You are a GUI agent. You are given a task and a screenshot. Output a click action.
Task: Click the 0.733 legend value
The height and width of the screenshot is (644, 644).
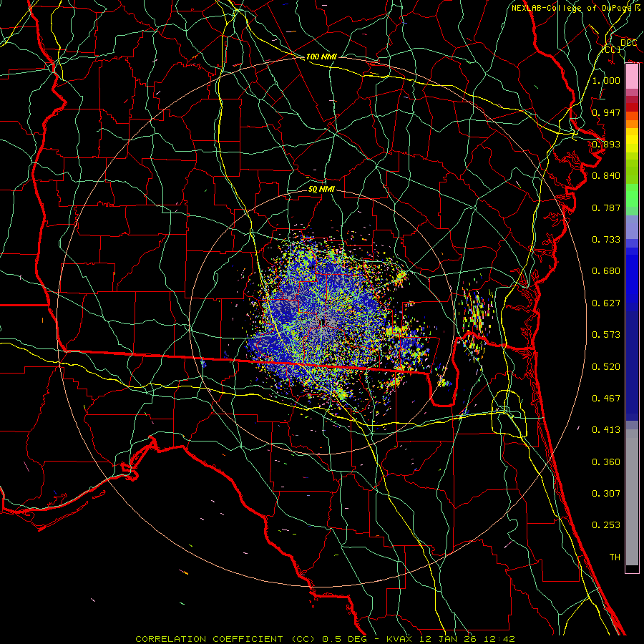coord(606,240)
